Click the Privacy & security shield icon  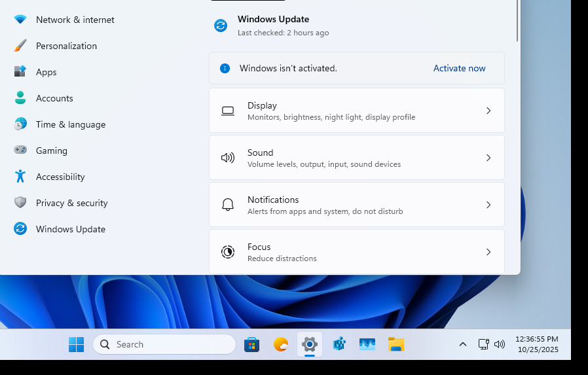(20, 202)
